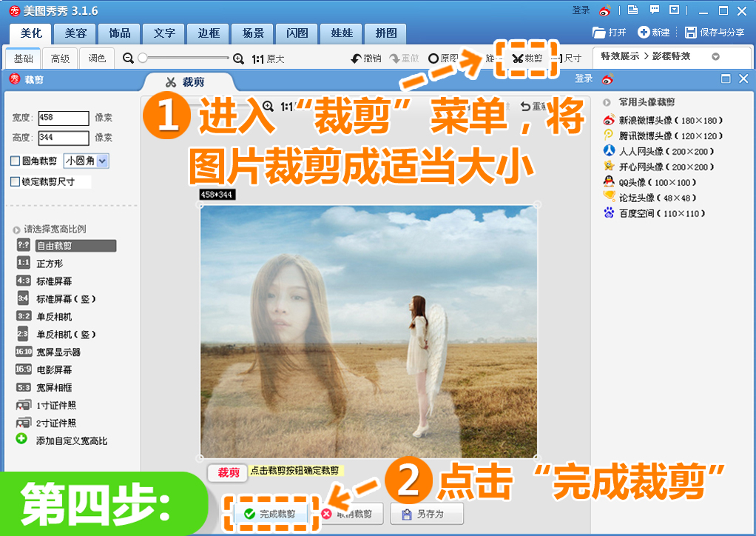This screenshot has width=756, height=536.
Task: Select the 原图 radio option
Action: point(433,58)
